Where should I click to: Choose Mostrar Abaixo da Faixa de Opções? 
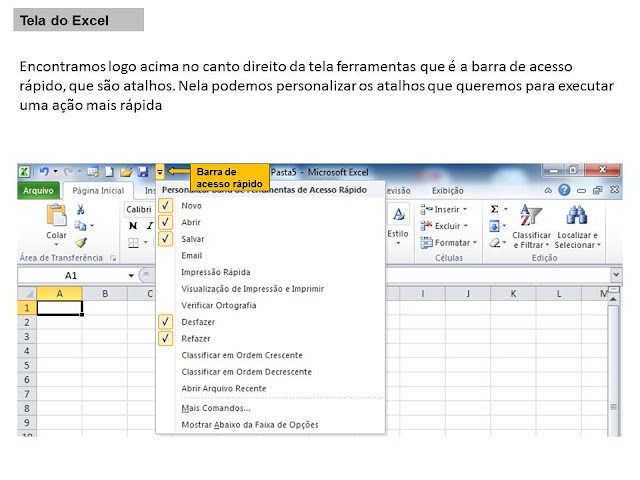pos(250,424)
